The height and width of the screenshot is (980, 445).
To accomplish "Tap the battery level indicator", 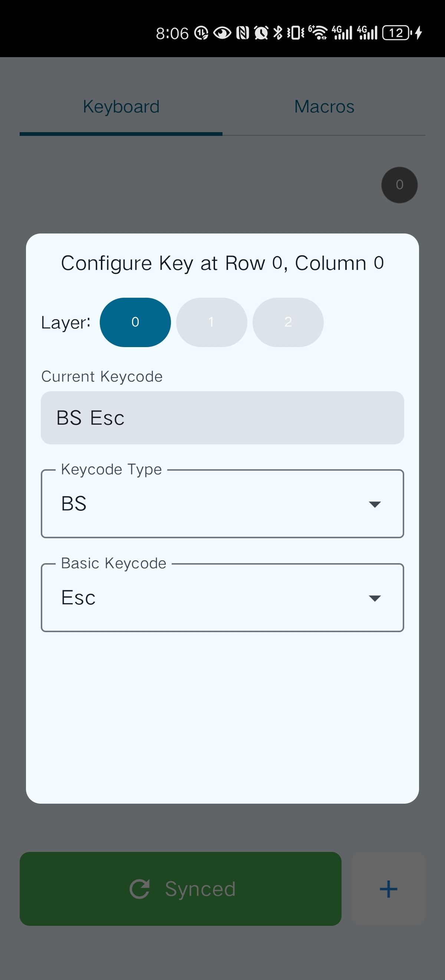I will pyautogui.click(x=396, y=33).
